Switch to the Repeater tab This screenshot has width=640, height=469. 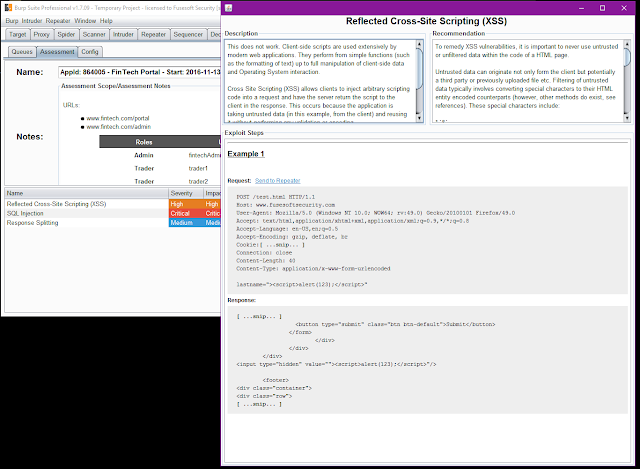click(x=153, y=35)
